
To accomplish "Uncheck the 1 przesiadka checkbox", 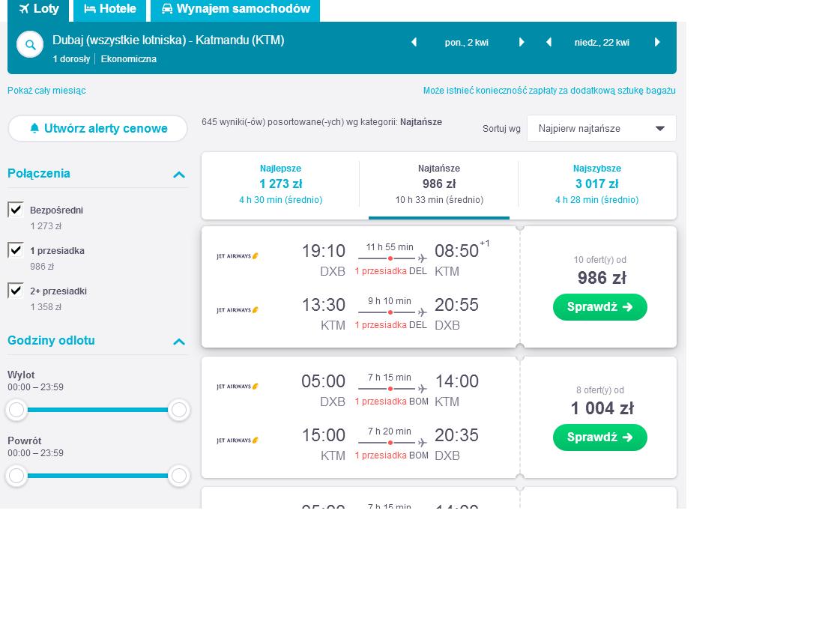I will tap(16, 249).
